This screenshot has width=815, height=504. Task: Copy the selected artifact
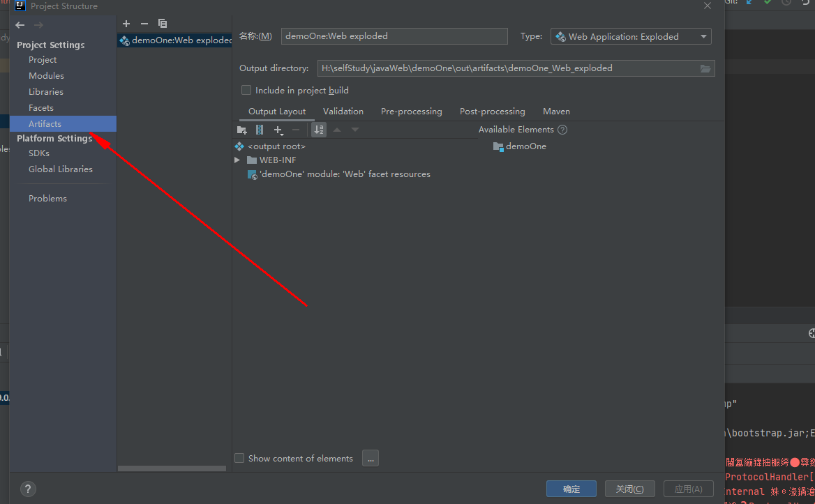point(163,24)
